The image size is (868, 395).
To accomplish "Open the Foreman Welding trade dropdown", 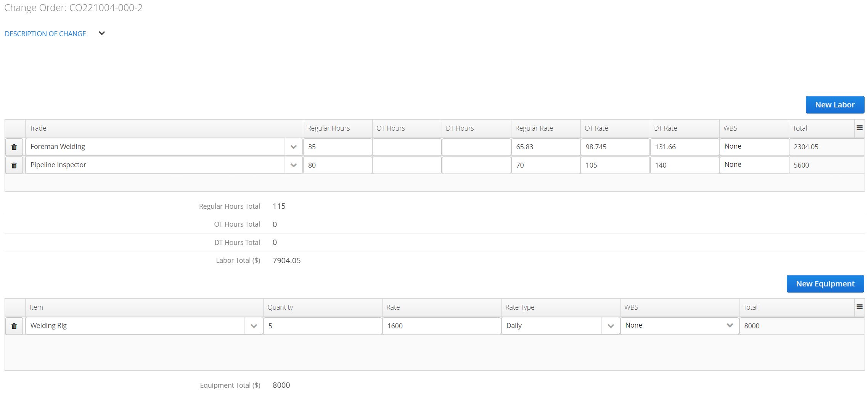I will [293, 147].
